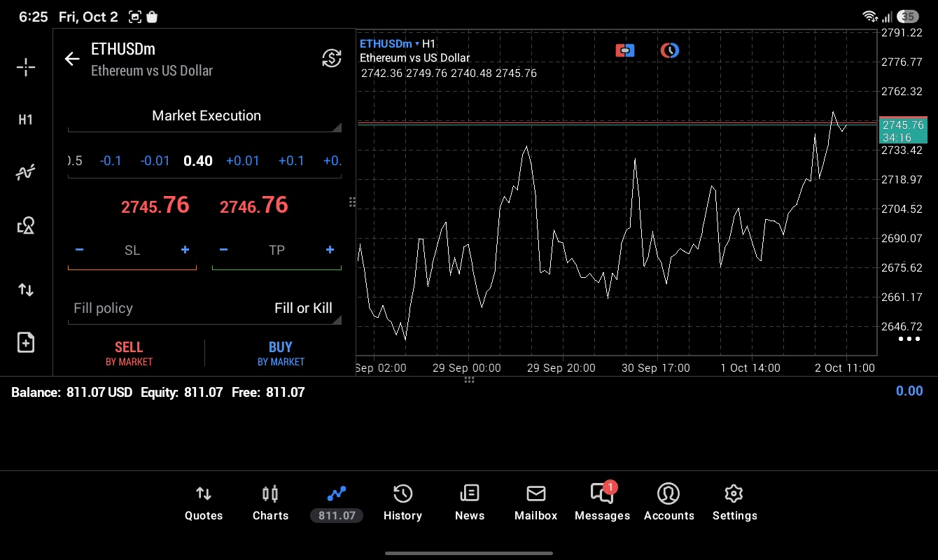Image resolution: width=938 pixels, height=560 pixels.
Task: Open the three-dot chart menu
Action: tap(909, 339)
